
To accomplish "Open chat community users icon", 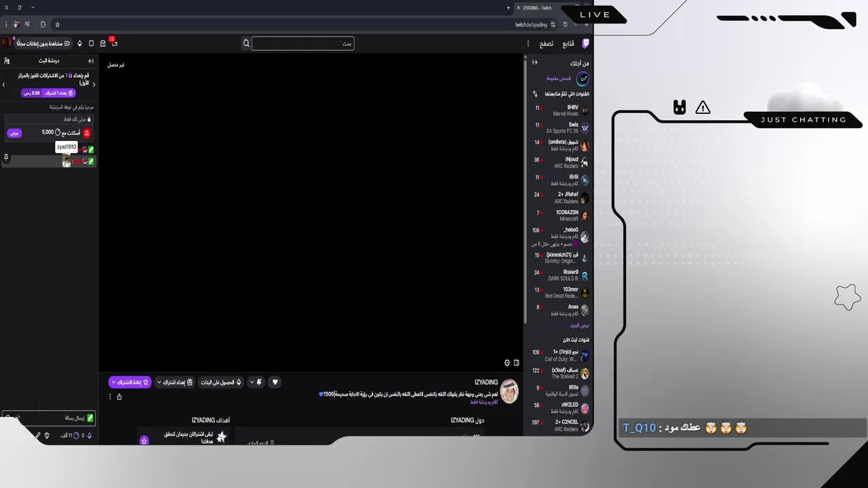I will pos(7,60).
